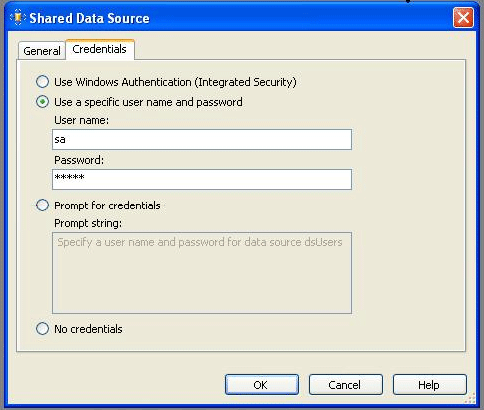Image resolution: width=484 pixels, height=410 pixels.
Task: Click the disabled Prompt string text box
Action: pos(202,273)
